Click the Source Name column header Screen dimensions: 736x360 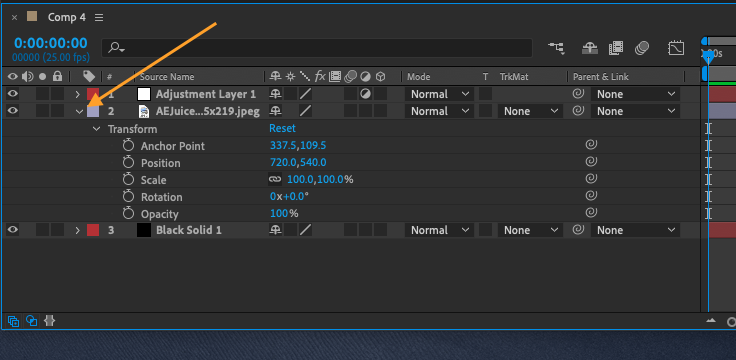pos(167,77)
